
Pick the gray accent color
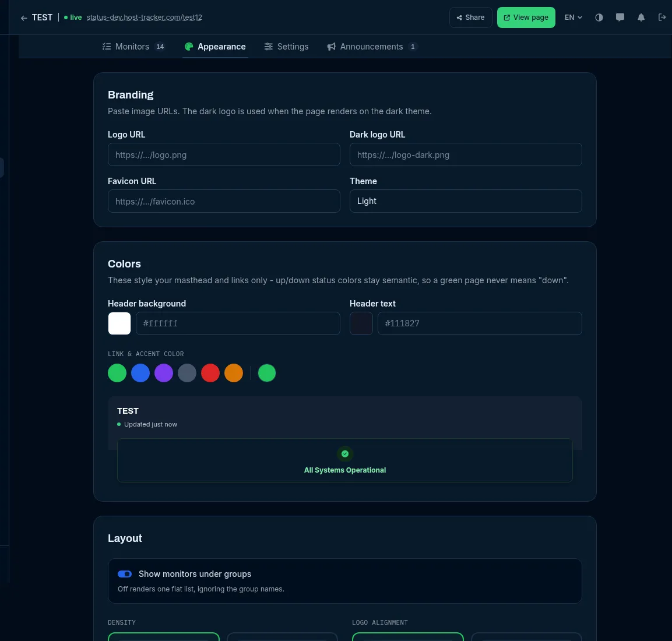point(187,373)
